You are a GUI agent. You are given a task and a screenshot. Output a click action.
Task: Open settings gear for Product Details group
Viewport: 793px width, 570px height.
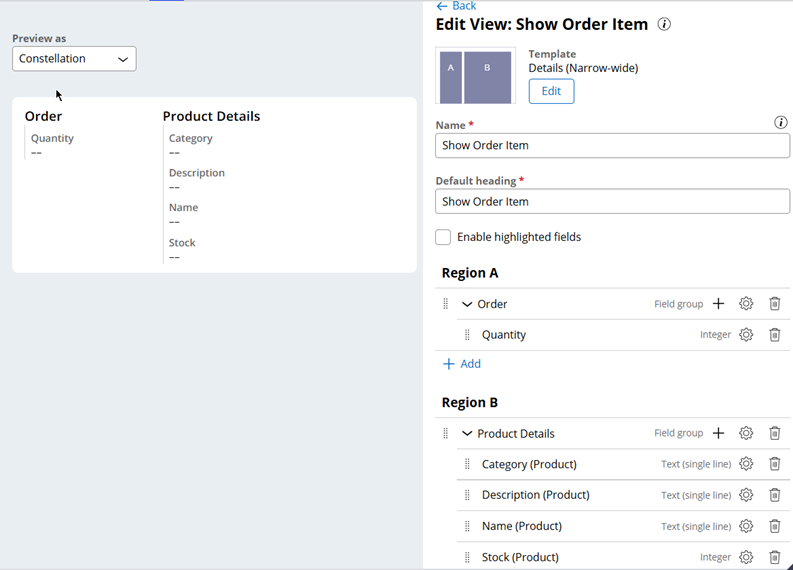(746, 433)
